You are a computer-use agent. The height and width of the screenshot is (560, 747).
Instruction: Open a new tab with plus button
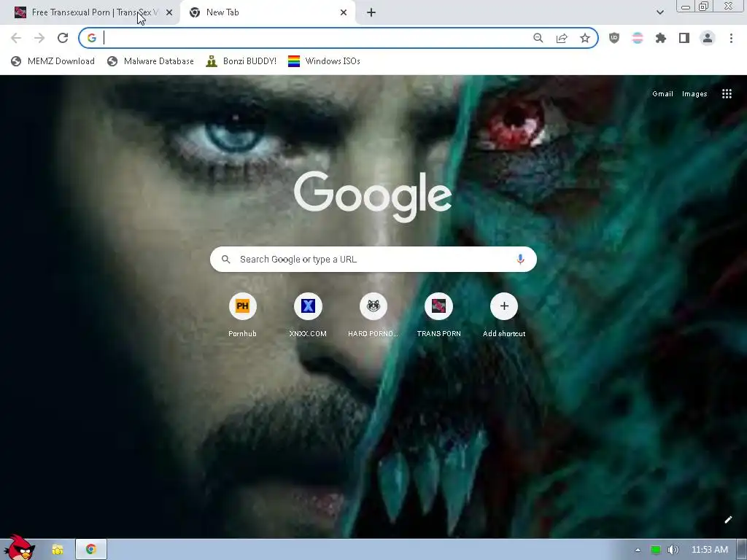371,12
